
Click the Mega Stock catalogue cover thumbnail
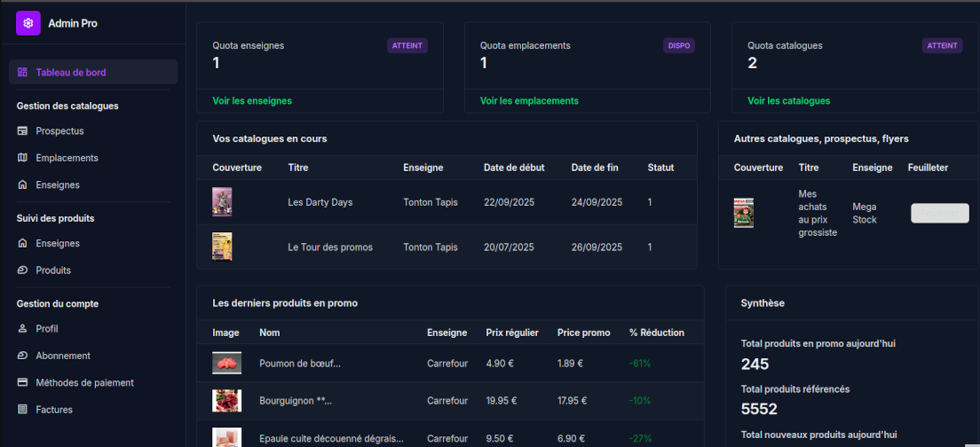[x=744, y=213]
